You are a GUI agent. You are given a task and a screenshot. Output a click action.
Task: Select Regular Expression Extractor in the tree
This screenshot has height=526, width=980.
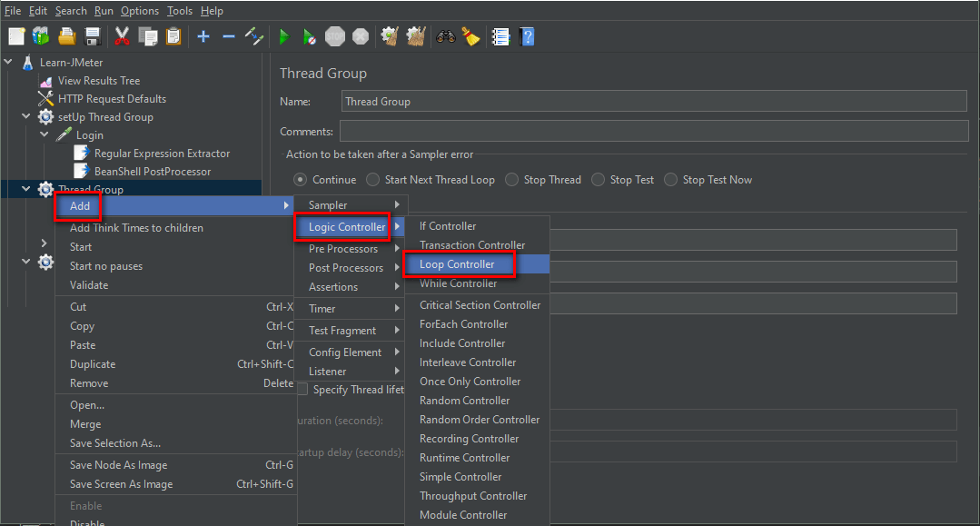point(162,154)
